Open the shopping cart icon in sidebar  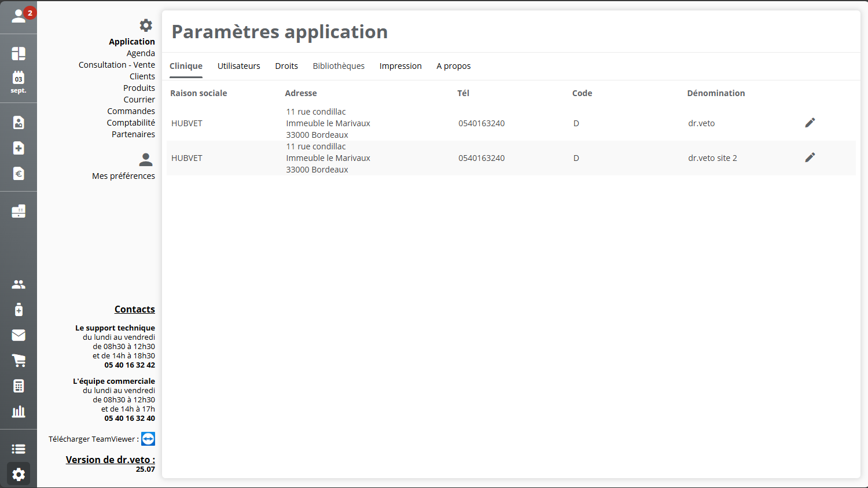point(19,361)
